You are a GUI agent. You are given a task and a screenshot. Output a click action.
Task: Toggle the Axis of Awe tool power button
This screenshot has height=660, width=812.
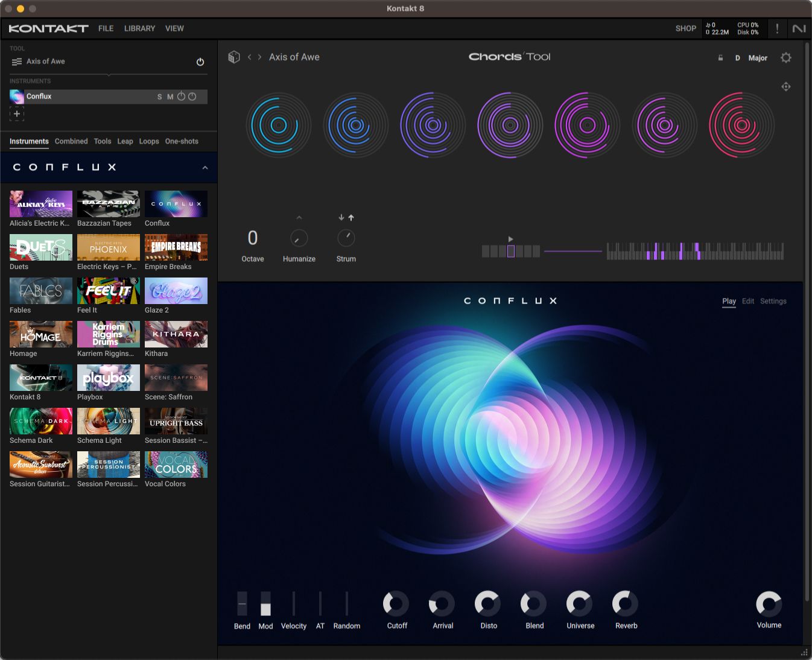click(200, 61)
